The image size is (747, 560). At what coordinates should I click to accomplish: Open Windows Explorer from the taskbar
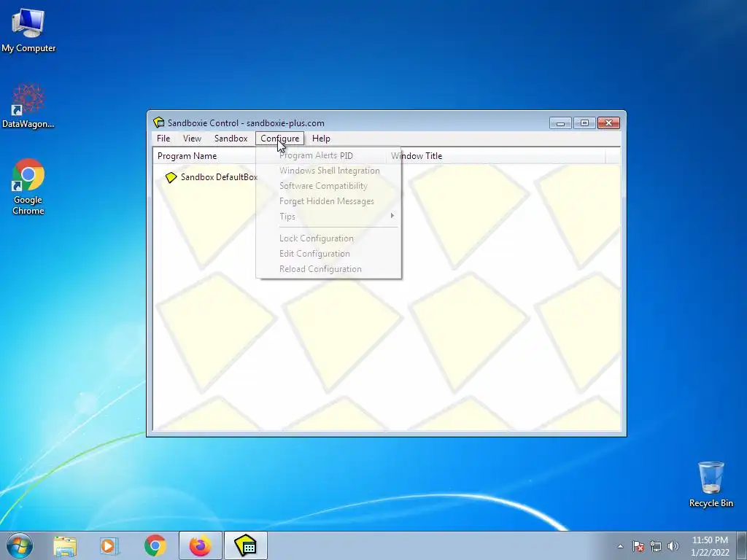pyautogui.click(x=65, y=545)
